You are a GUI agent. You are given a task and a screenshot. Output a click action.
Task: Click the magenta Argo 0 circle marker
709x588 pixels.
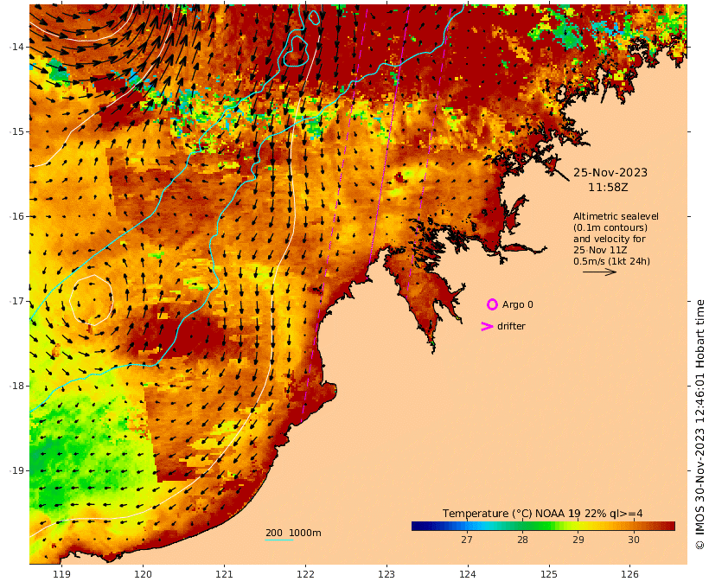(492, 304)
